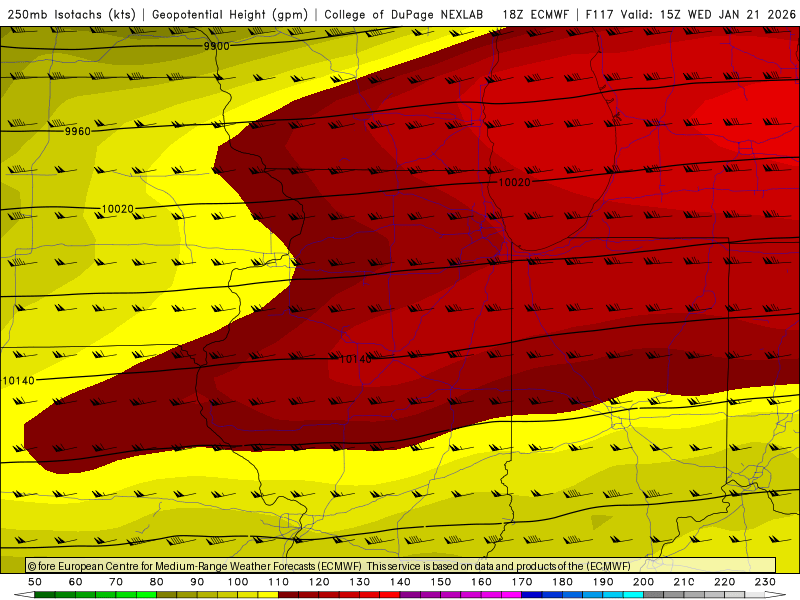Click the 10140 contour label over the red area
800x600 pixels.
click(356, 359)
